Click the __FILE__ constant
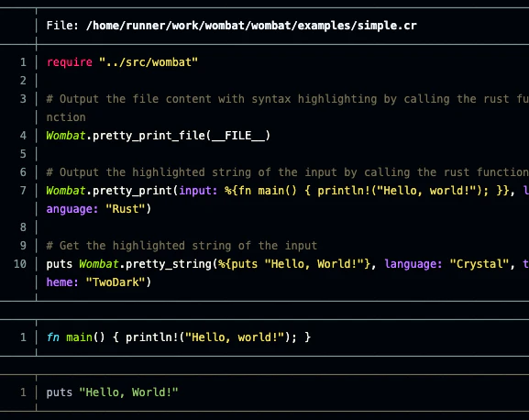The image size is (529, 420). 237,136
